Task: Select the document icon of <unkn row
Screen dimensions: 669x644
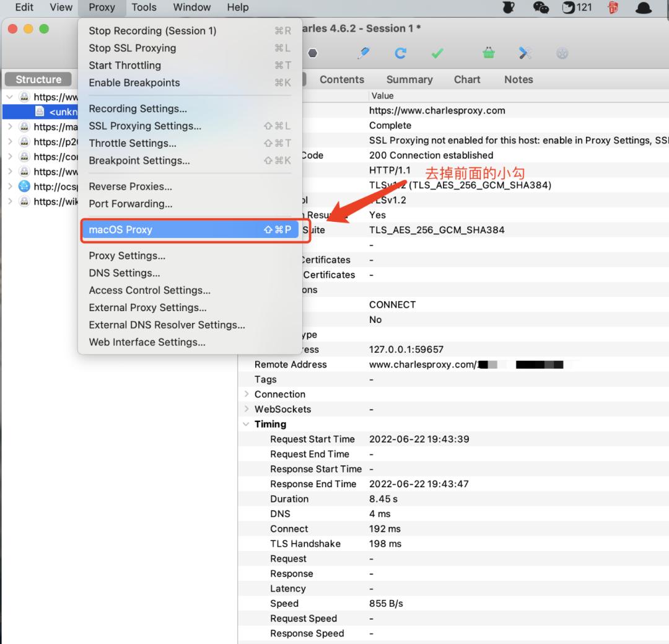Action: [40, 112]
